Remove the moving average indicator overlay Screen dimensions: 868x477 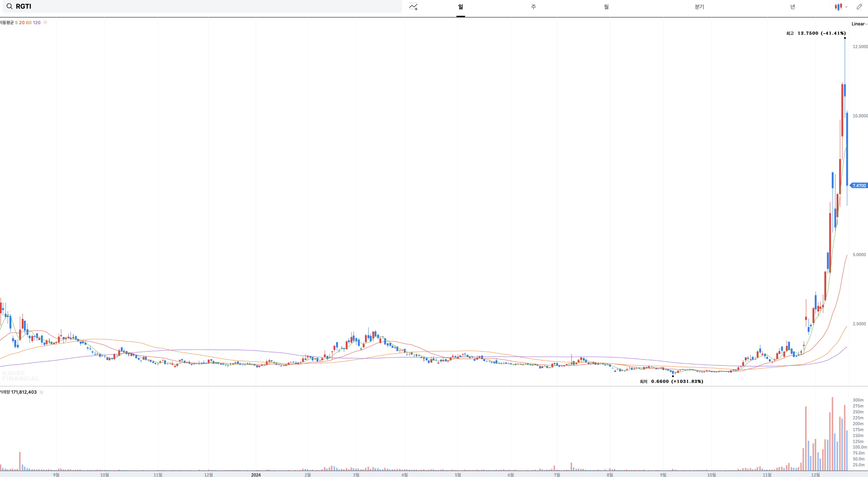[45, 23]
